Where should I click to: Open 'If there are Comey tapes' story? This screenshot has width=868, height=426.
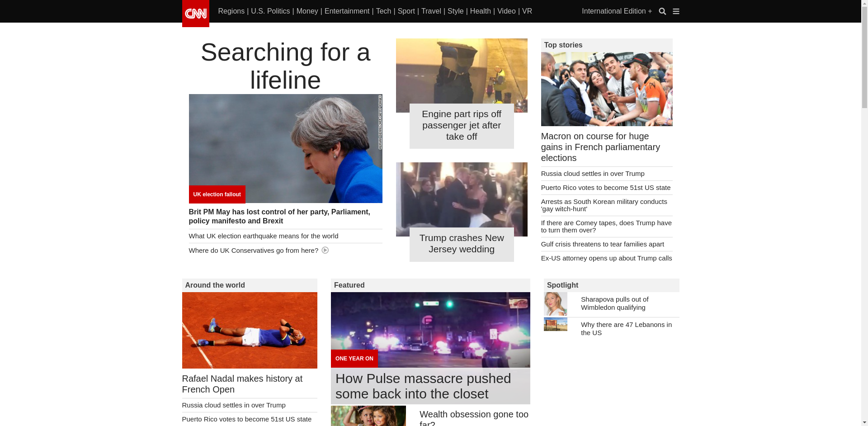click(606, 227)
